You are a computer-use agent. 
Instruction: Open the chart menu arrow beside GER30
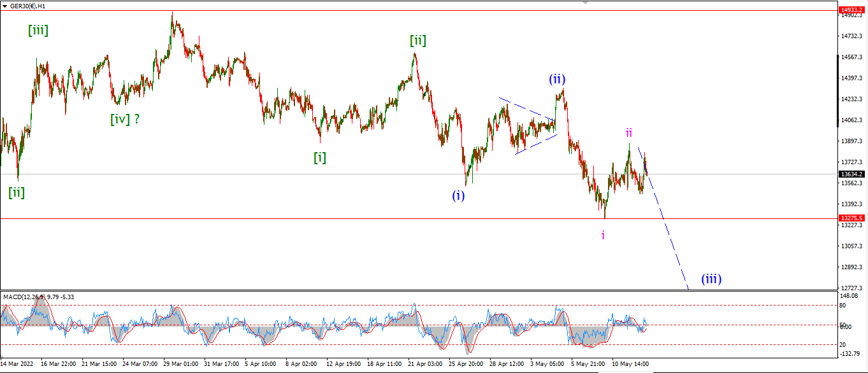coord(5,6)
